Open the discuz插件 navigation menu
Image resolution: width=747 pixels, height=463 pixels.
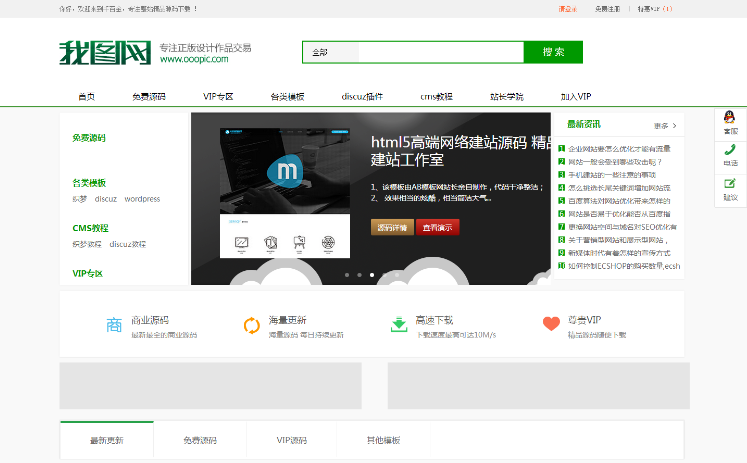click(x=361, y=97)
